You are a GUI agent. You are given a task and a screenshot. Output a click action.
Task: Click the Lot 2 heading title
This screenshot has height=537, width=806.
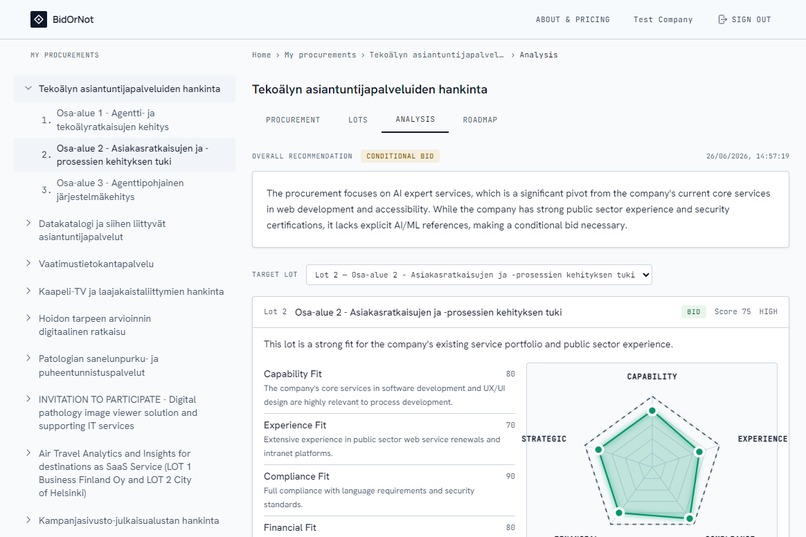[428, 312]
